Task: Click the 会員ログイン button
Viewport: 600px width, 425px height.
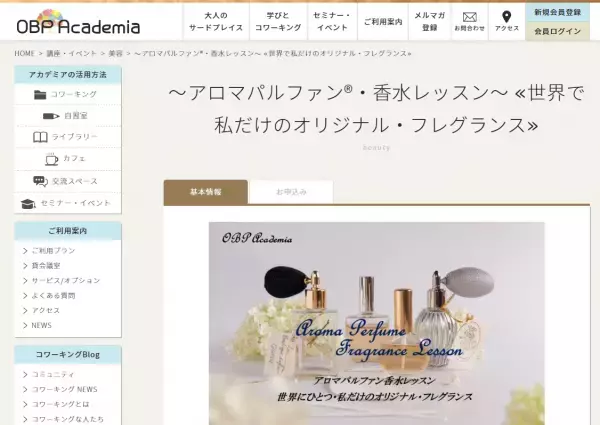Action: [558, 31]
